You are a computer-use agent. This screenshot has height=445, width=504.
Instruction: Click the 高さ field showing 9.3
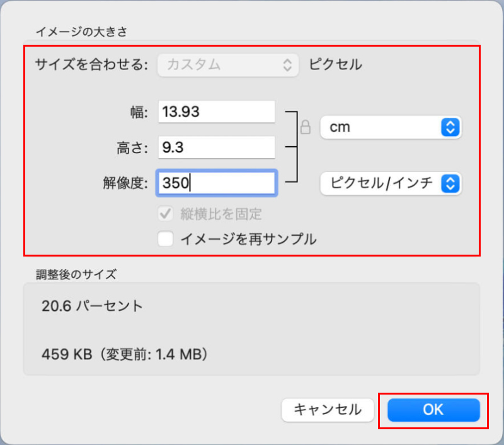pos(216,148)
